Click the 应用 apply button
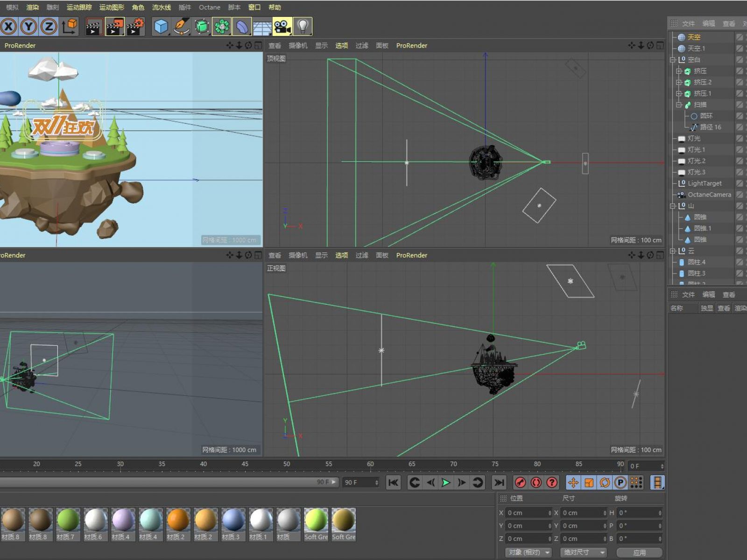The width and height of the screenshot is (747, 560). (639, 553)
